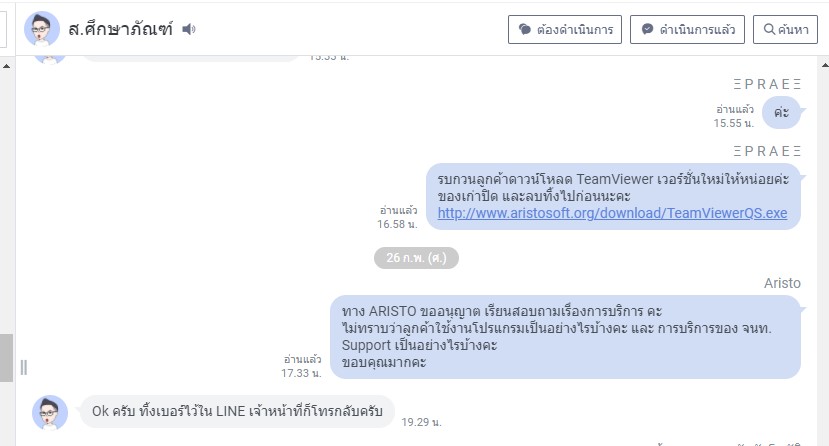The image size is (829, 446).
Task: Click the right chat scroll-up arrow
Action: (825, 65)
